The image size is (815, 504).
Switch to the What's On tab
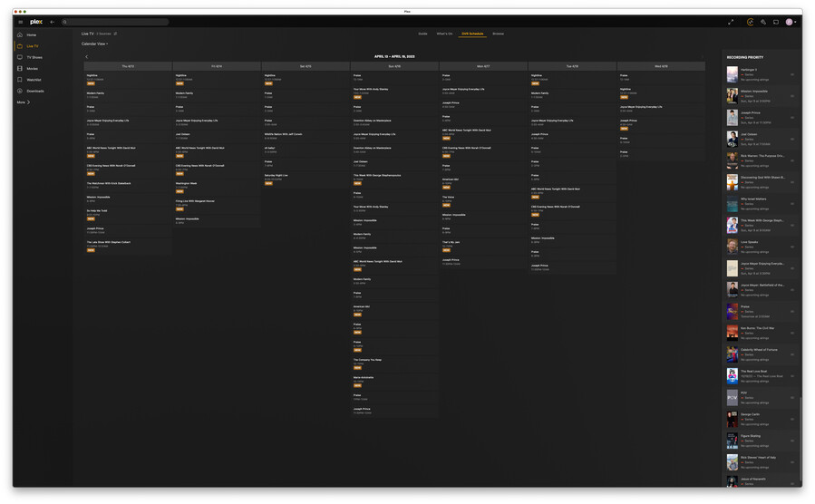pos(444,34)
